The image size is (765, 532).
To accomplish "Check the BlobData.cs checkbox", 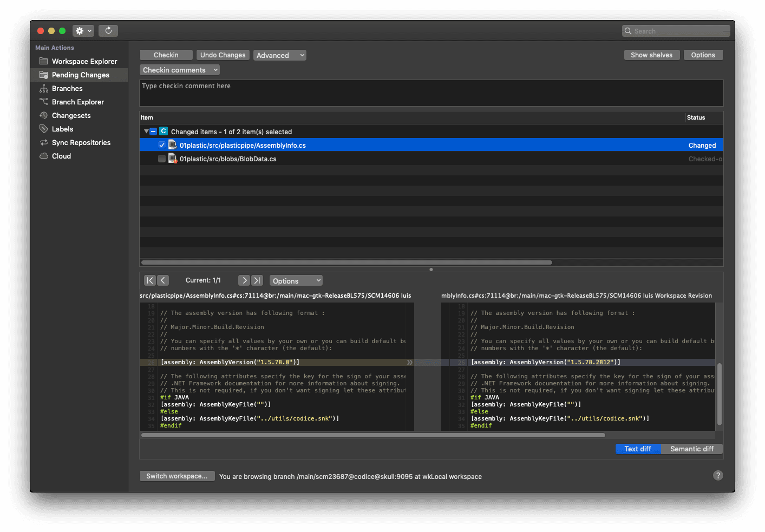I will (162, 158).
